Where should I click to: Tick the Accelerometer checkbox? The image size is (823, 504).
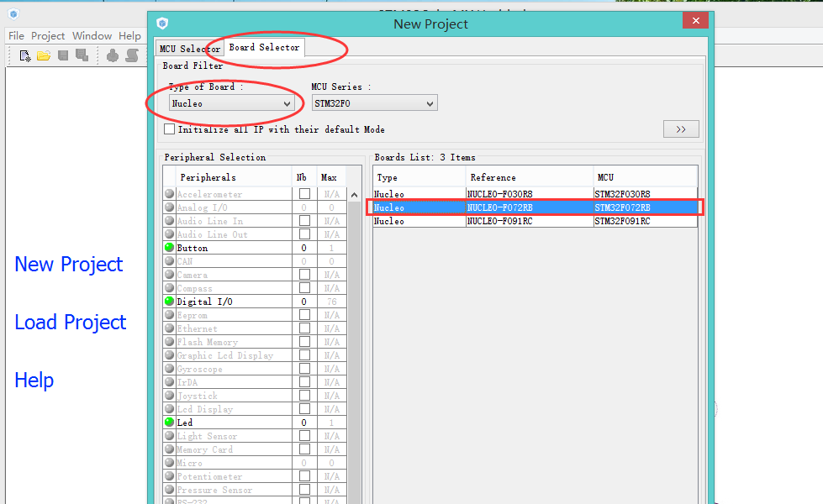click(304, 194)
